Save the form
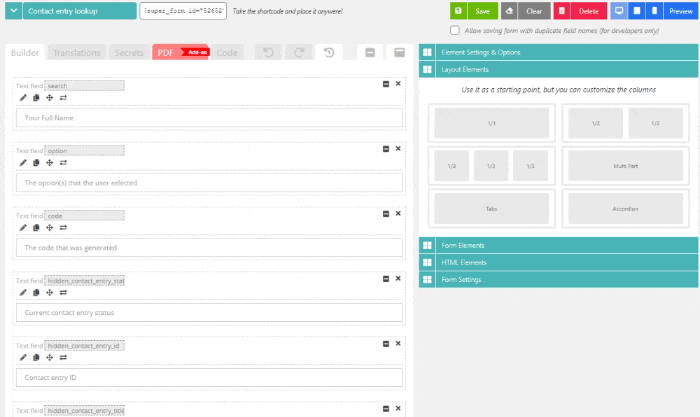Screen dimensions: 700x417 click(x=482, y=11)
